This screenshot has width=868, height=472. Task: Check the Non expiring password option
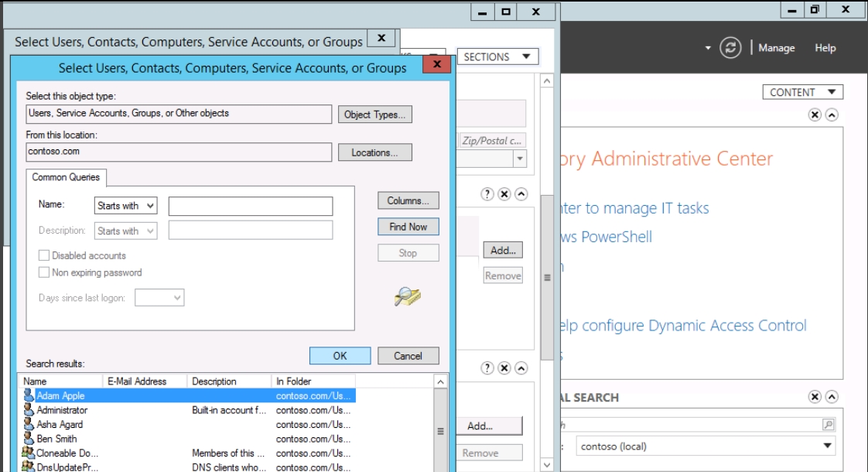[x=44, y=272]
